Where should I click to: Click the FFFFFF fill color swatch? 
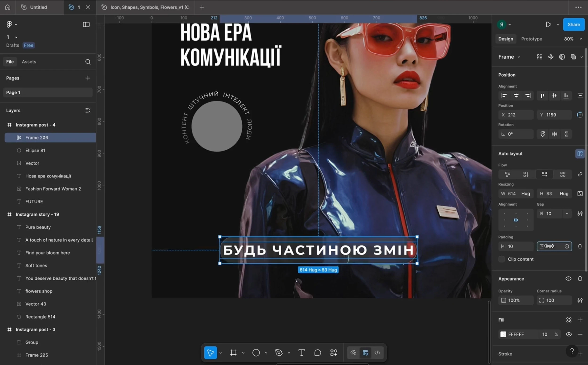(x=503, y=334)
